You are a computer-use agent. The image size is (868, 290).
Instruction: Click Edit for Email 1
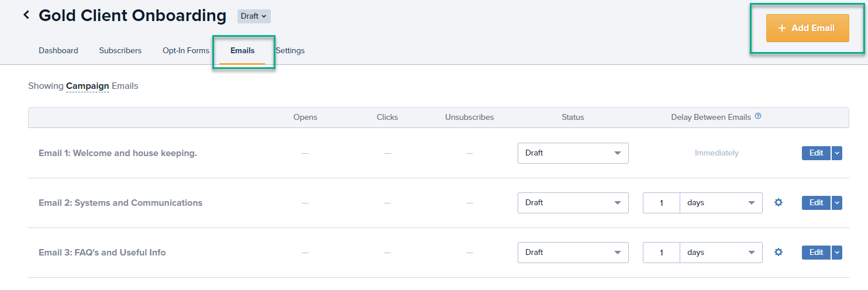click(816, 153)
